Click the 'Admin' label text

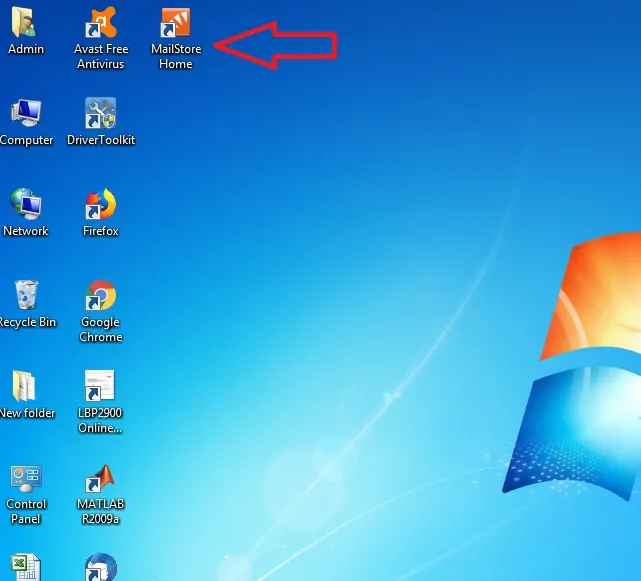[x=26, y=49]
